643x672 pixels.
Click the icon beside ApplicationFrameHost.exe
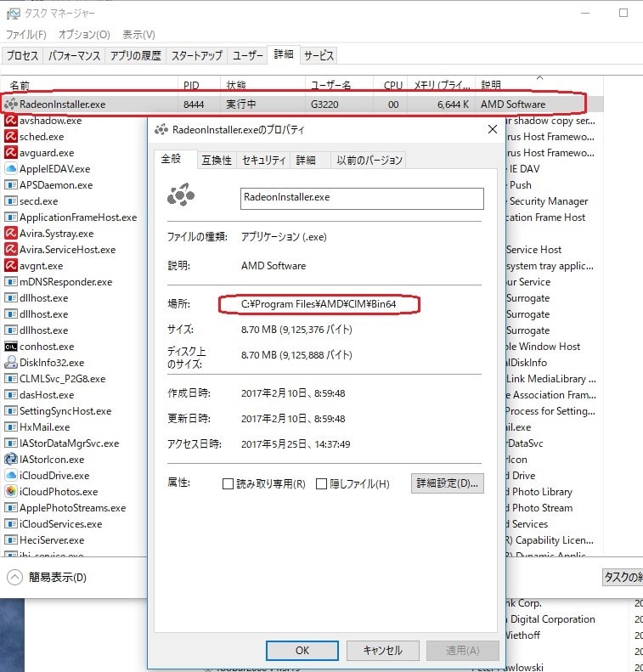pyautogui.click(x=11, y=217)
